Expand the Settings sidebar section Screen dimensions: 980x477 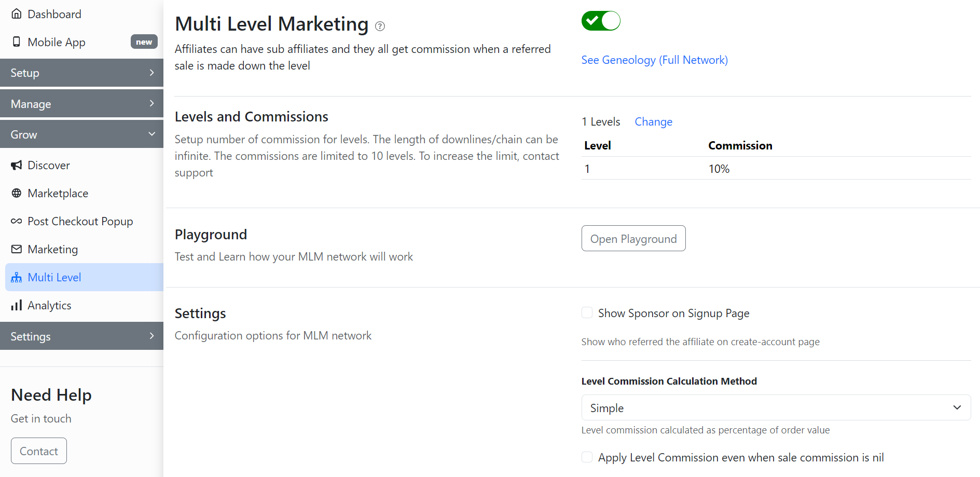click(81, 336)
